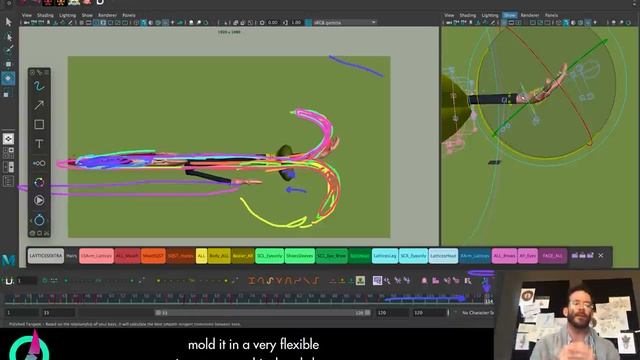Activate the highlighted Move tool
The height and width of the screenshot is (360, 640).
8,78
